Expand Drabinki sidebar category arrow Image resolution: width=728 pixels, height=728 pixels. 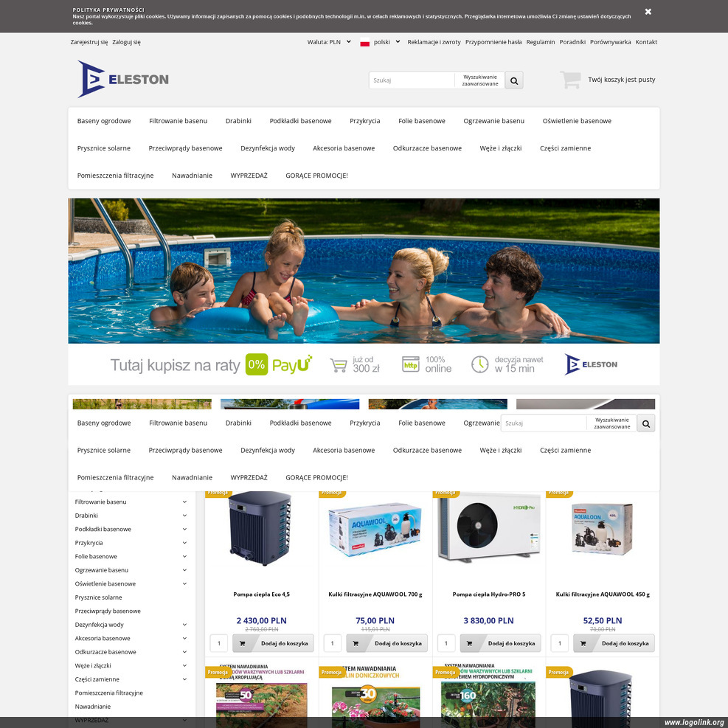click(x=185, y=516)
